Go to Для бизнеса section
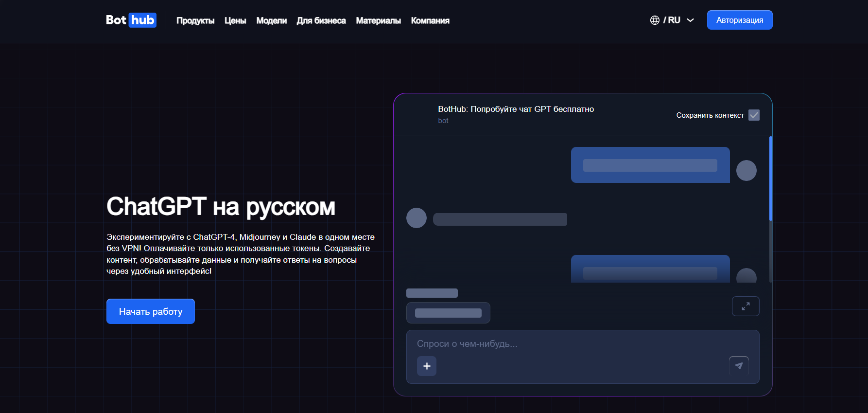Screen dimensions: 868x413 point(321,20)
